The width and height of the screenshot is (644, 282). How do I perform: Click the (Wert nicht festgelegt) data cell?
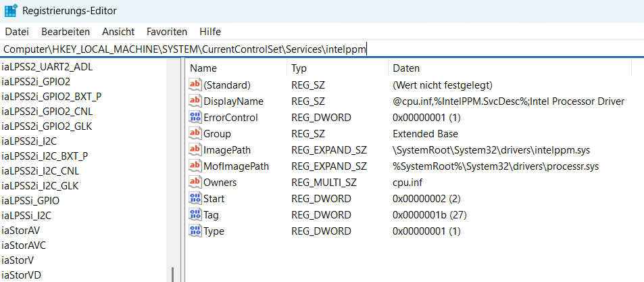[443, 85]
